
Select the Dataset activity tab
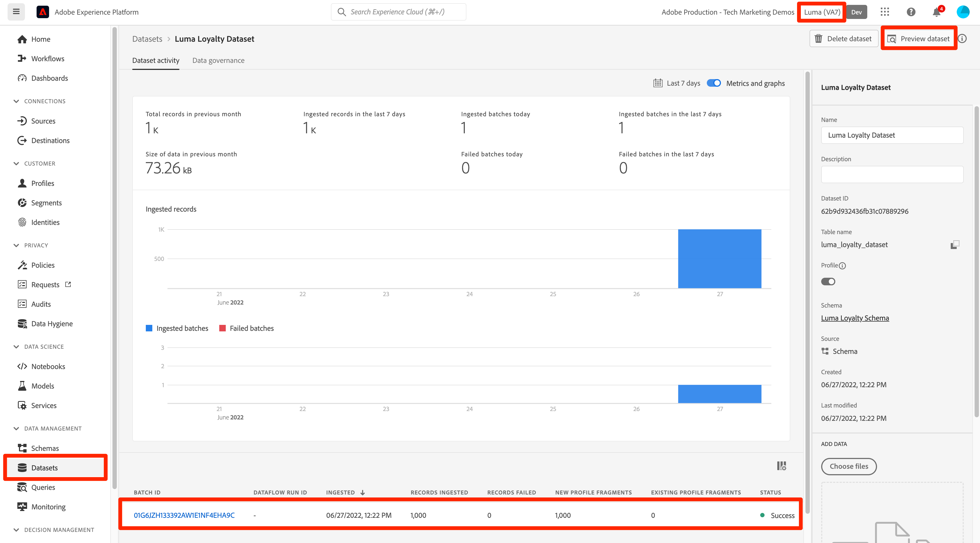pyautogui.click(x=156, y=60)
